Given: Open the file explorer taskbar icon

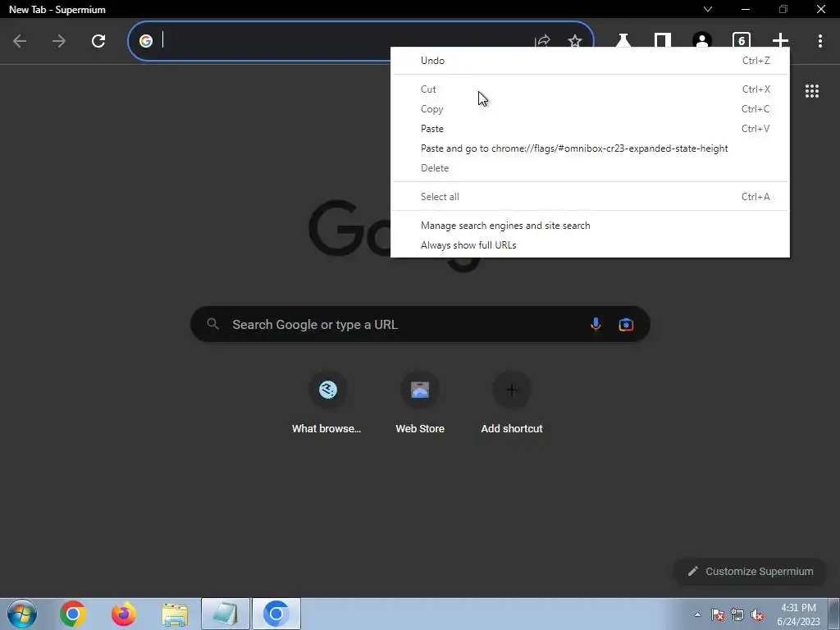Looking at the screenshot, I should click(175, 614).
